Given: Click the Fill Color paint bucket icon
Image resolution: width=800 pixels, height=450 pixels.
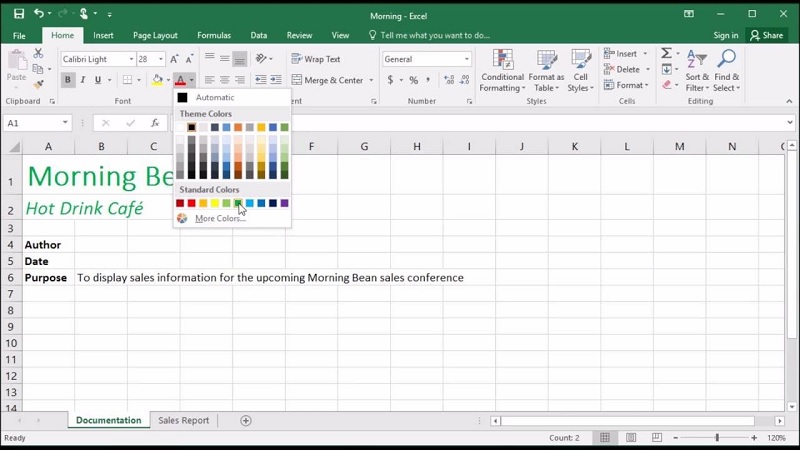Looking at the screenshot, I should 156,80.
